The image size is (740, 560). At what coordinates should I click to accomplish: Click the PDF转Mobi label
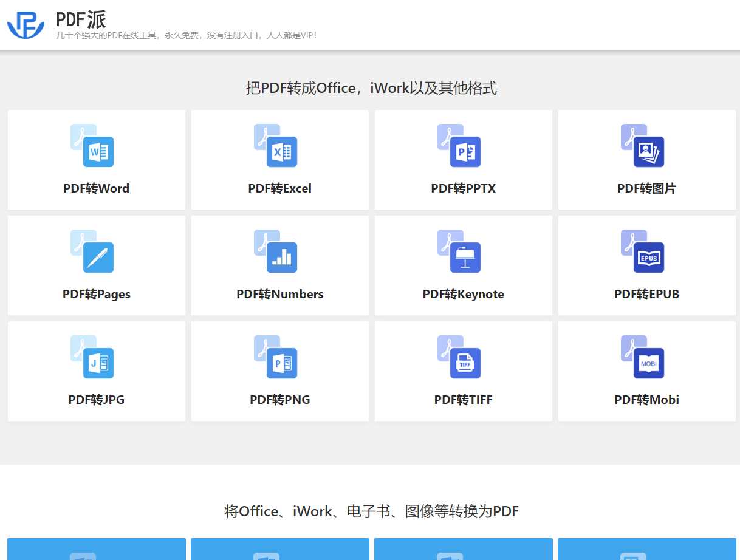pos(647,400)
